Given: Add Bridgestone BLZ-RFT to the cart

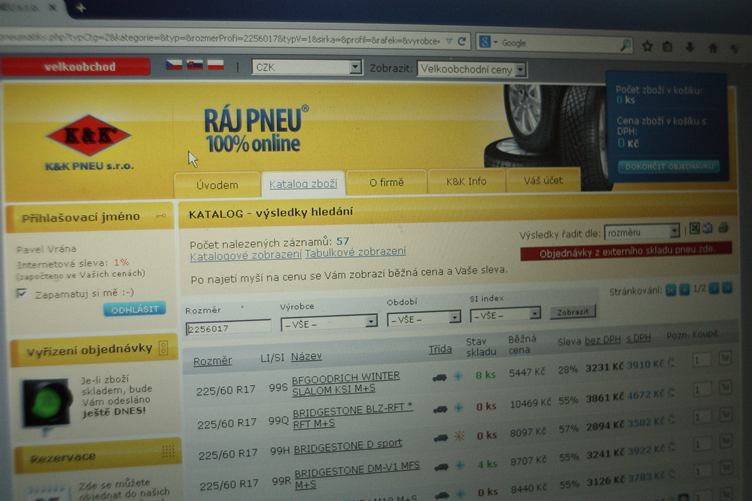Looking at the screenshot, I should [x=726, y=386].
